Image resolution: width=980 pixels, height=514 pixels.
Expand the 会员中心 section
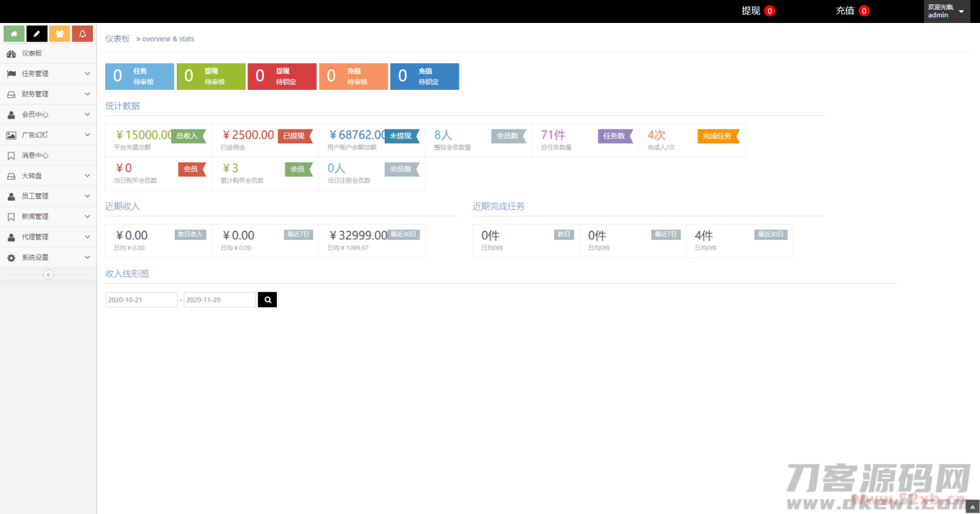87,114
